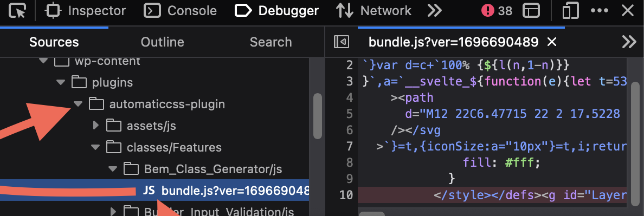Screen dimensions: 644x216
Task: Switch to the Outline tab
Action: (162, 42)
